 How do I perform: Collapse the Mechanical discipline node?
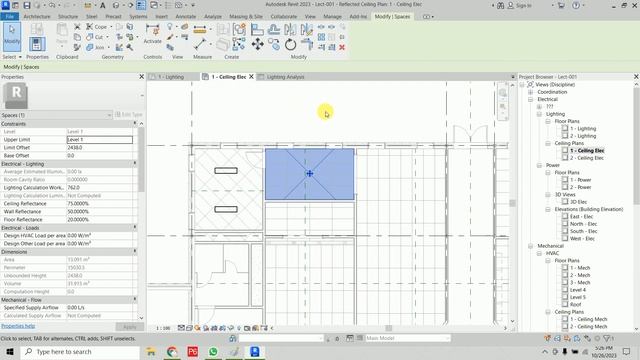click(531, 246)
